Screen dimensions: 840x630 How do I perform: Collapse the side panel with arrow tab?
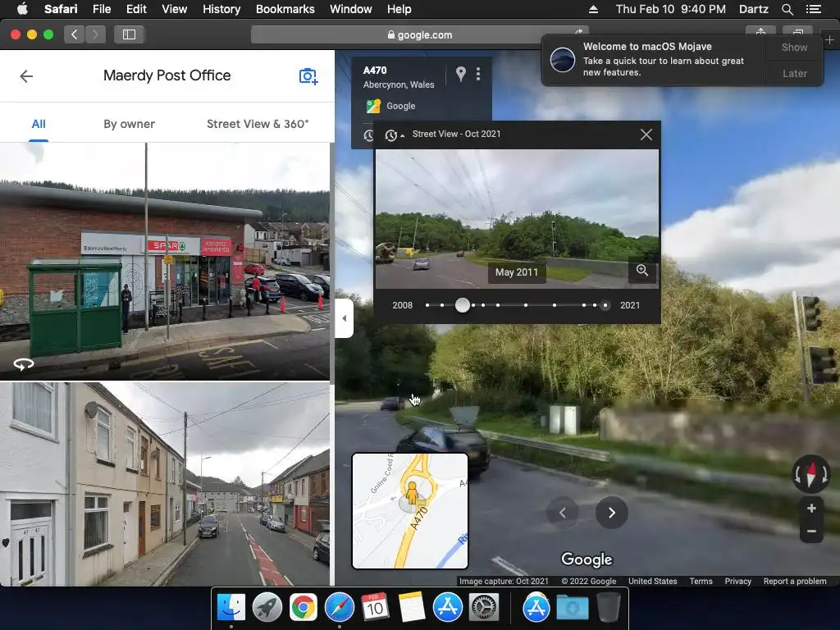(344, 318)
